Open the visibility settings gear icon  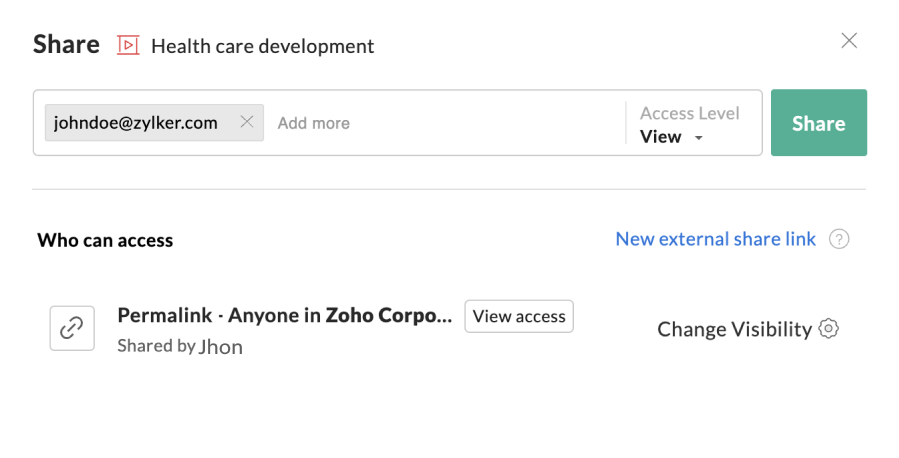(x=828, y=329)
